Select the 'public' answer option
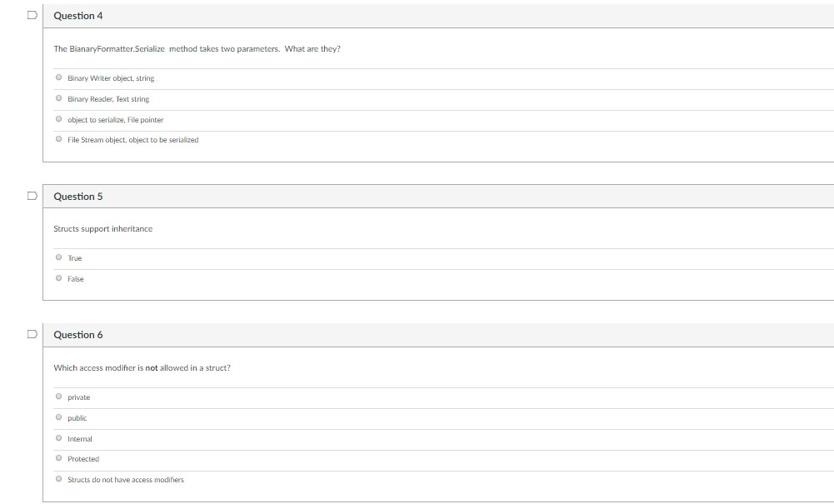The height and width of the screenshot is (504, 834). (x=58, y=417)
